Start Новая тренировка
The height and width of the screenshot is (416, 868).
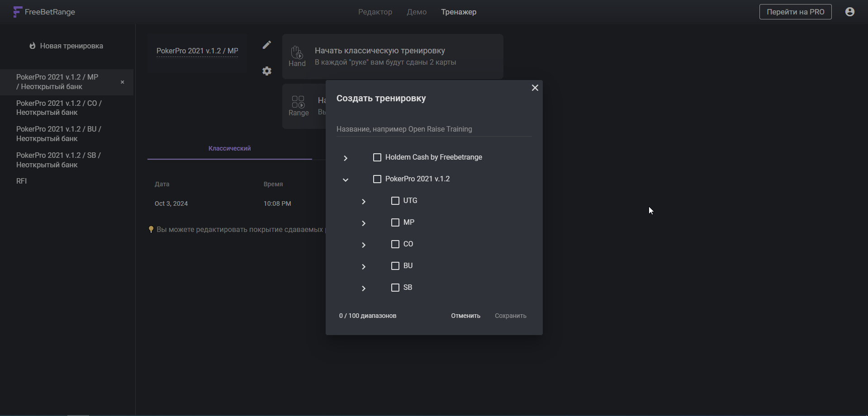click(66, 46)
